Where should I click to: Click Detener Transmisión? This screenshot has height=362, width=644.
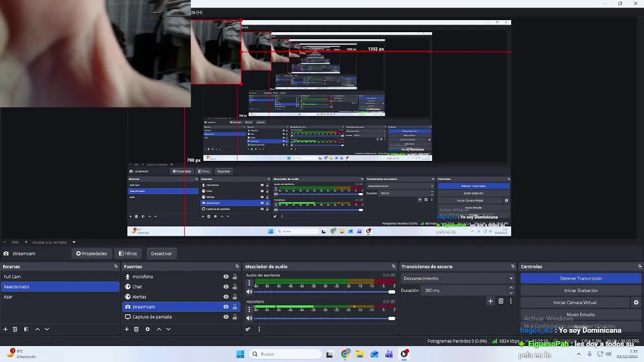pyautogui.click(x=581, y=279)
